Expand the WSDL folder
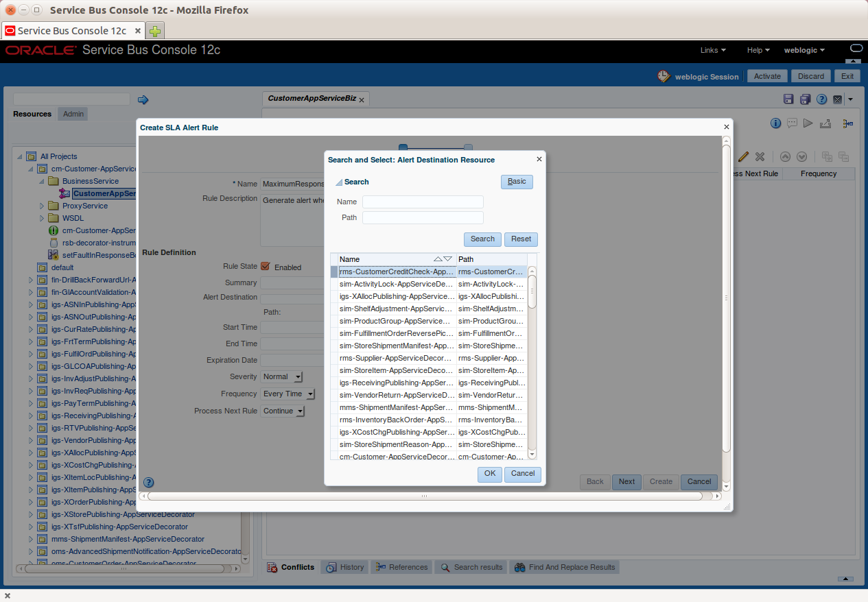This screenshot has height=602, width=868. (x=42, y=218)
